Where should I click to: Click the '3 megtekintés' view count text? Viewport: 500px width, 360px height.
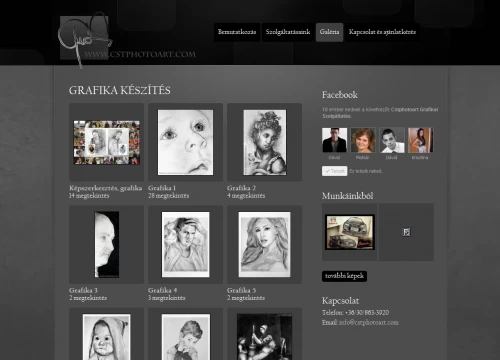(x=167, y=298)
